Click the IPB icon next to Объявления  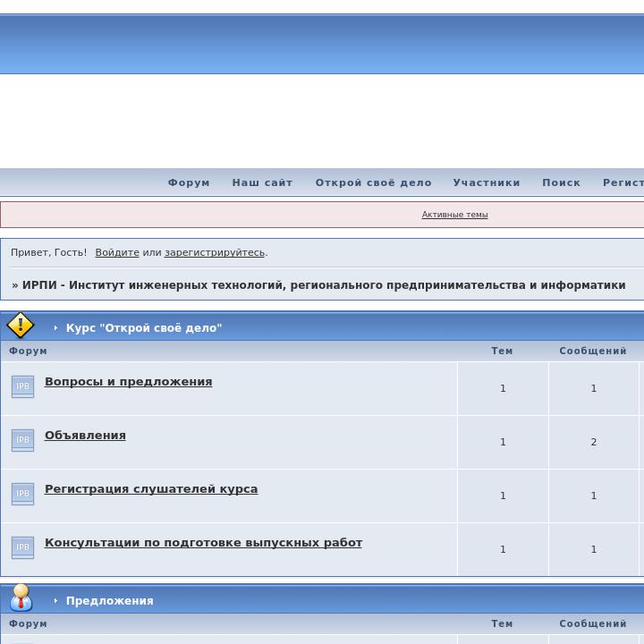coord(22,440)
